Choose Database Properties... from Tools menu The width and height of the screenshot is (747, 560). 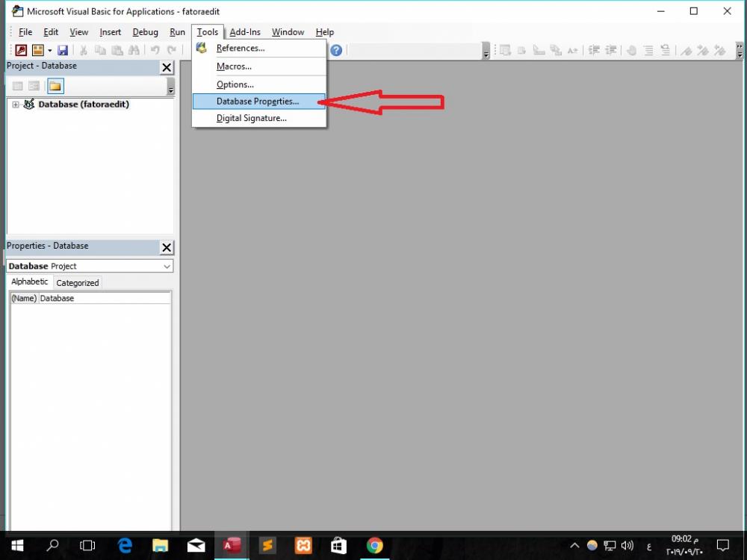[x=259, y=102]
